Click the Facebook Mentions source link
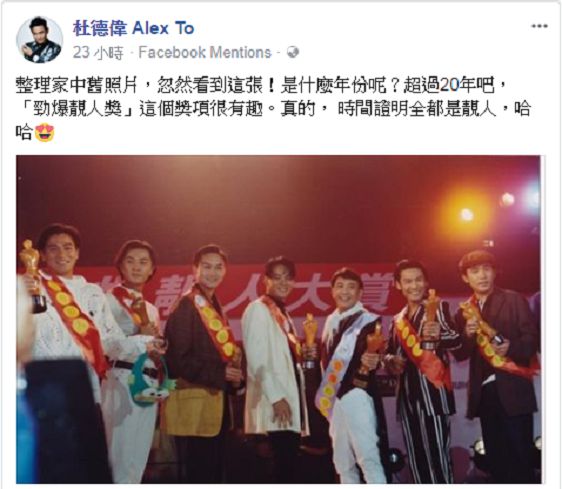The height and width of the screenshot is (489, 562). [x=205, y=53]
